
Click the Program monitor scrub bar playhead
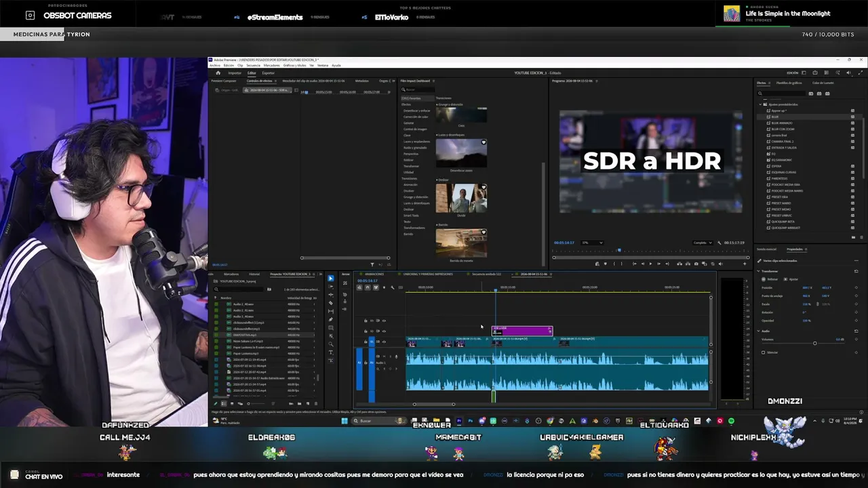click(x=618, y=251)
